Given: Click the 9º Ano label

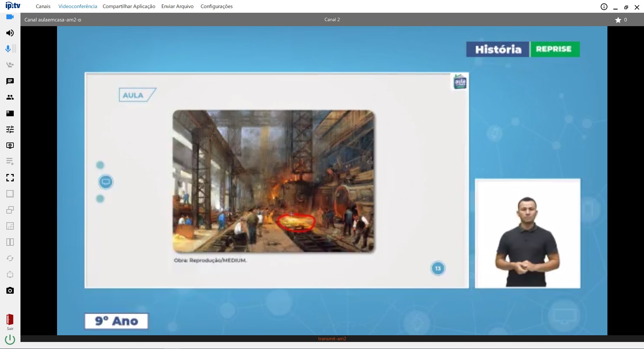Looking at the screenshot, I should click(116, 321).
